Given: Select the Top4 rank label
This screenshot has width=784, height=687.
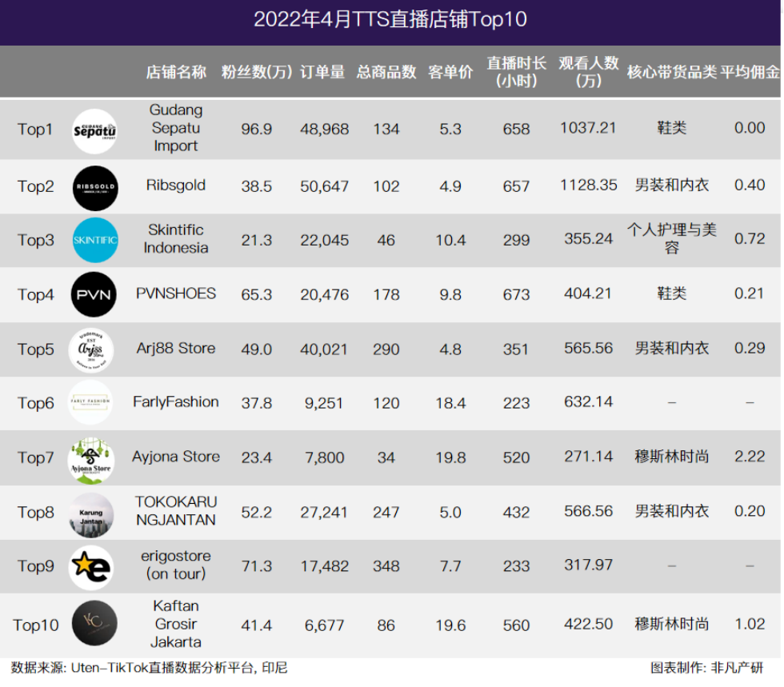Looking at the screenshot, I should click(35, 295).
